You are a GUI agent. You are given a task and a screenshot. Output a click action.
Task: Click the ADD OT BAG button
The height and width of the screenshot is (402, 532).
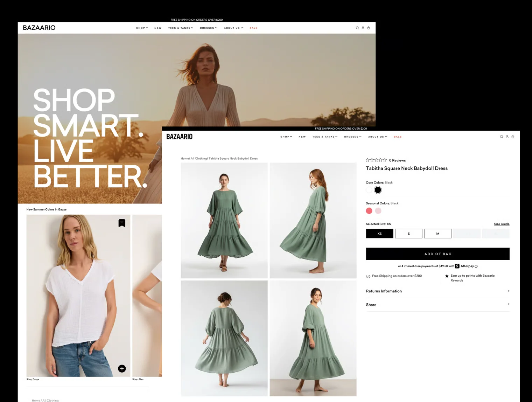click(438, 254)
